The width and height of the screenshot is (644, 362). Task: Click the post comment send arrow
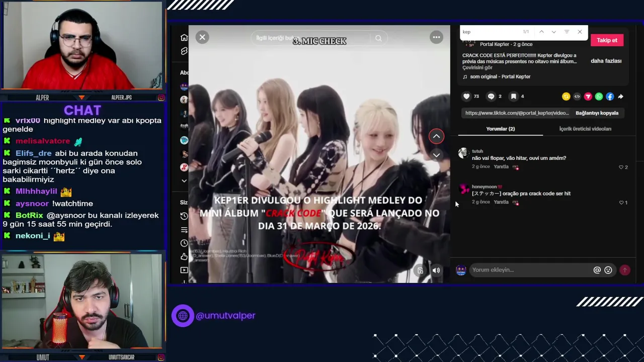[624, 270]
